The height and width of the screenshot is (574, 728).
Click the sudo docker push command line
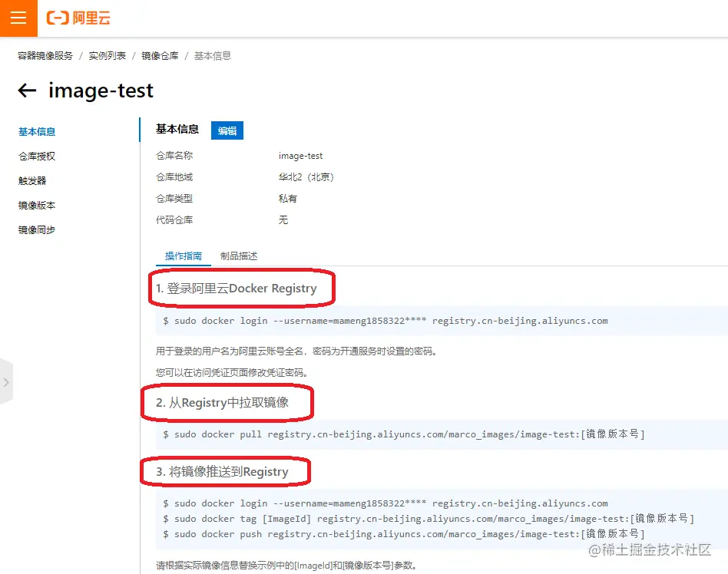(x=404, y=533)
